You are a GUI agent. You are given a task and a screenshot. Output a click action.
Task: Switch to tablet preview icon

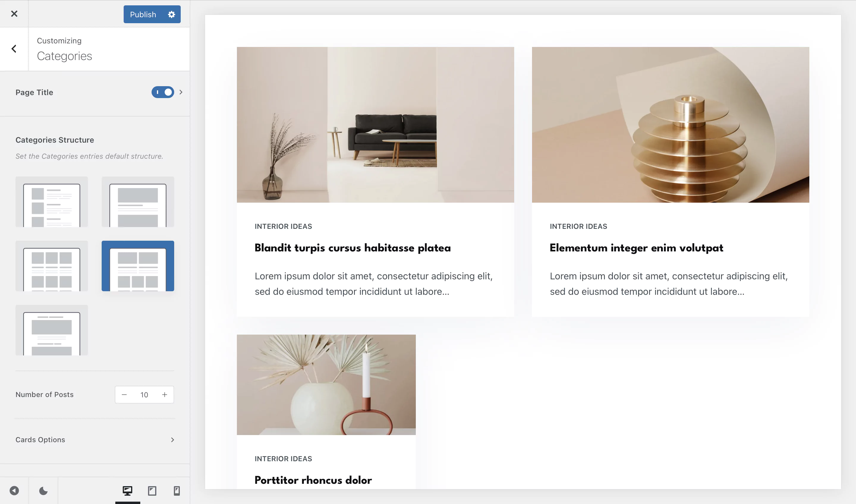point(152,490)
